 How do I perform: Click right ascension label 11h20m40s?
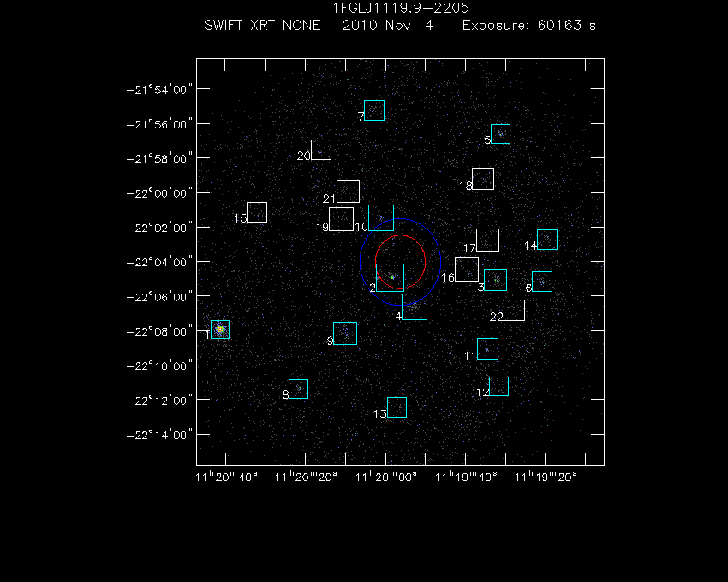[x=226, y=477]
